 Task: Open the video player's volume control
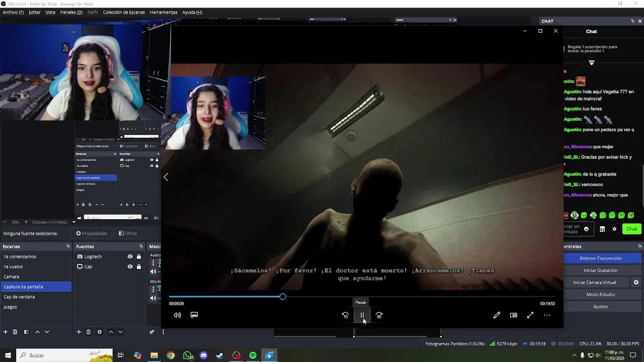tap(177, 315)
